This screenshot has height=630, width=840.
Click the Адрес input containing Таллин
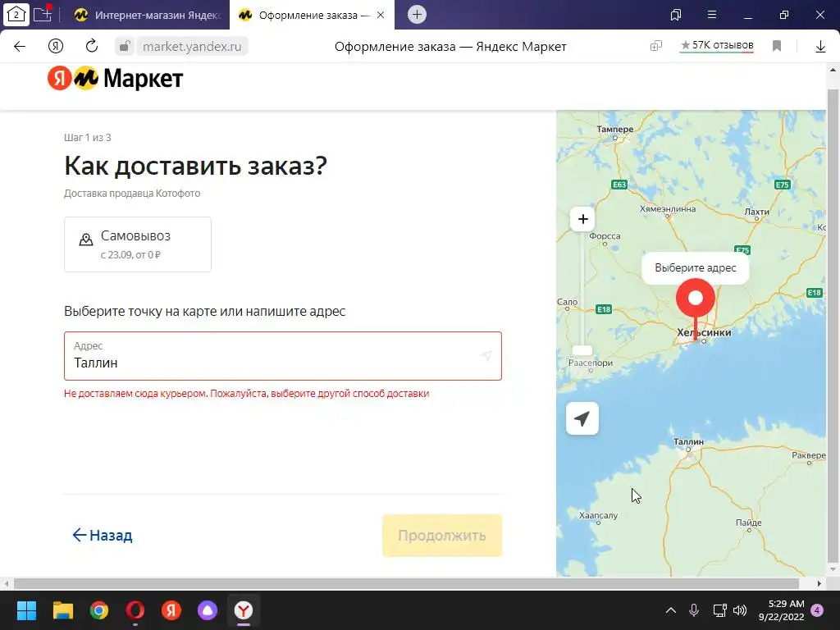click(x=283, y=356)
